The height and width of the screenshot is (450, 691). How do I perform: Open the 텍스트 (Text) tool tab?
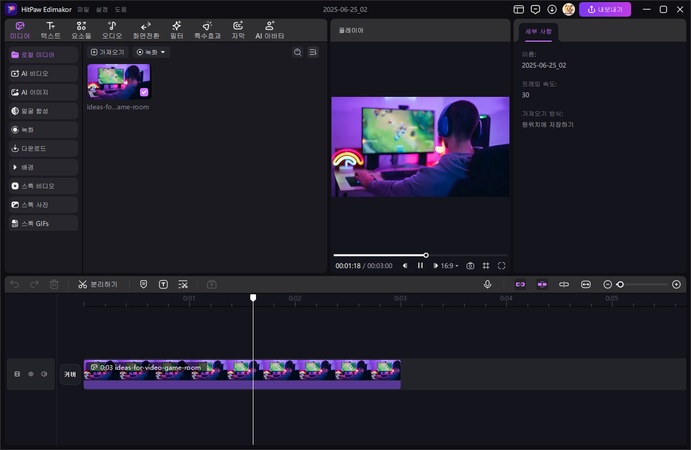tap(50, 29)
